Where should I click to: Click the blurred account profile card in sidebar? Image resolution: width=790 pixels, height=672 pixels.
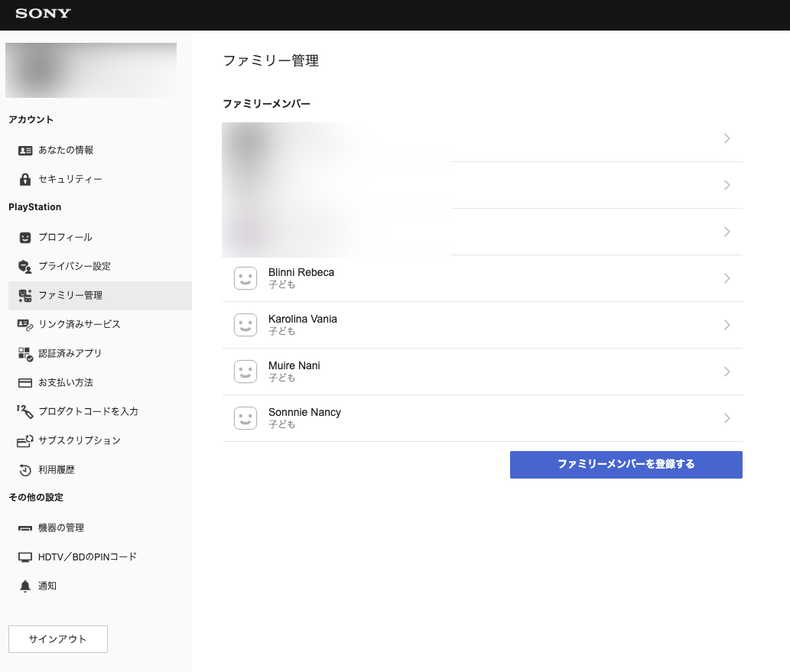91,70
